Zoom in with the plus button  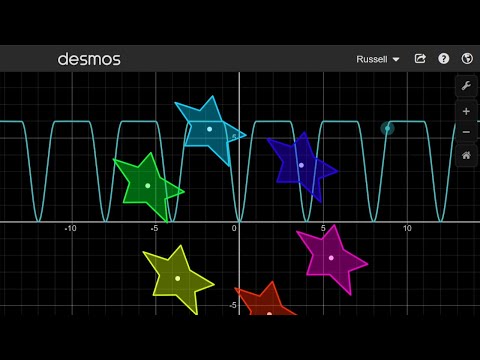pos(466,111)
